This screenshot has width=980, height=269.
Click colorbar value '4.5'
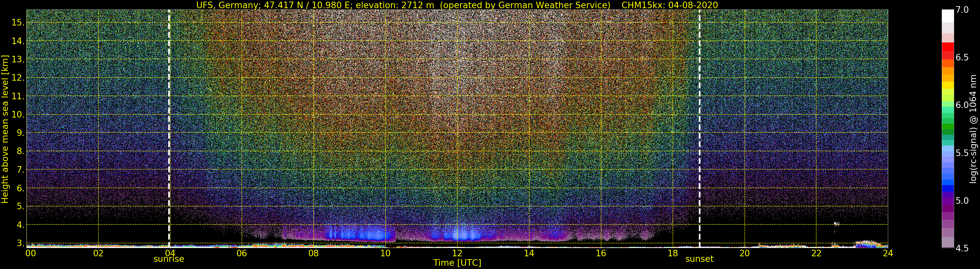coord(962,248)
